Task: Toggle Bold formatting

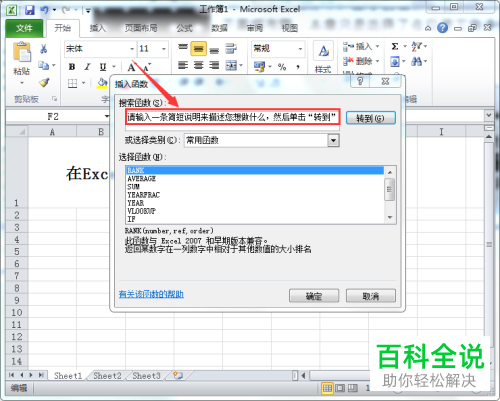Action: click(x=72, y=67)
